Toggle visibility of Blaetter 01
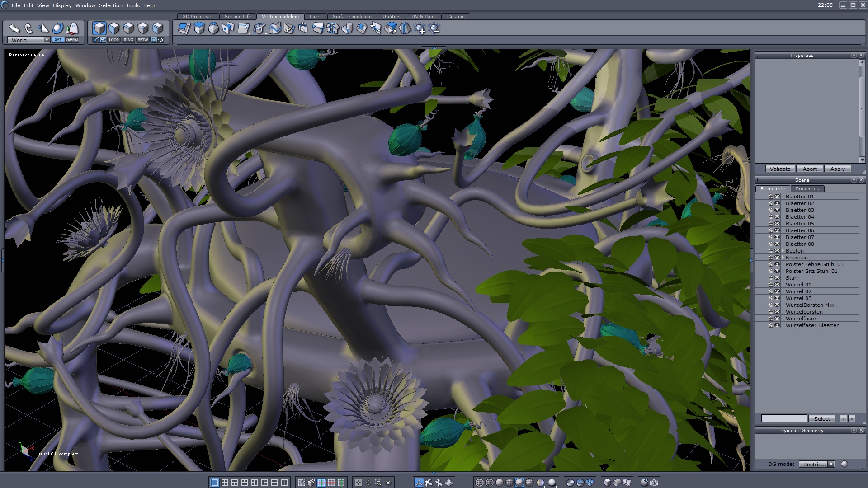Image resolution: width=868 pixels, height=488 pixels. pyautogui.click(x=777, y=197)
